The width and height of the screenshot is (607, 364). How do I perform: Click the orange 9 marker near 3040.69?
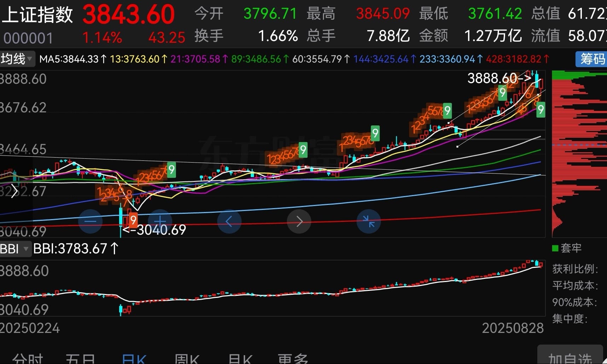click(133, 220)
